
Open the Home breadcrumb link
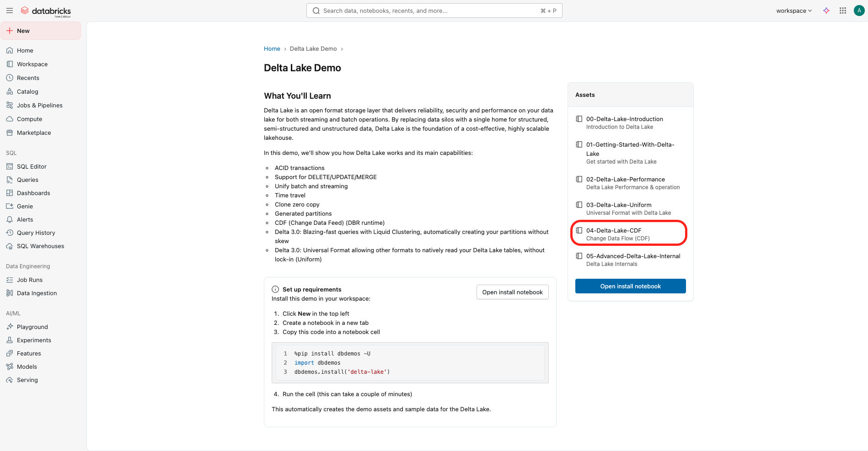tap(272, 48)
